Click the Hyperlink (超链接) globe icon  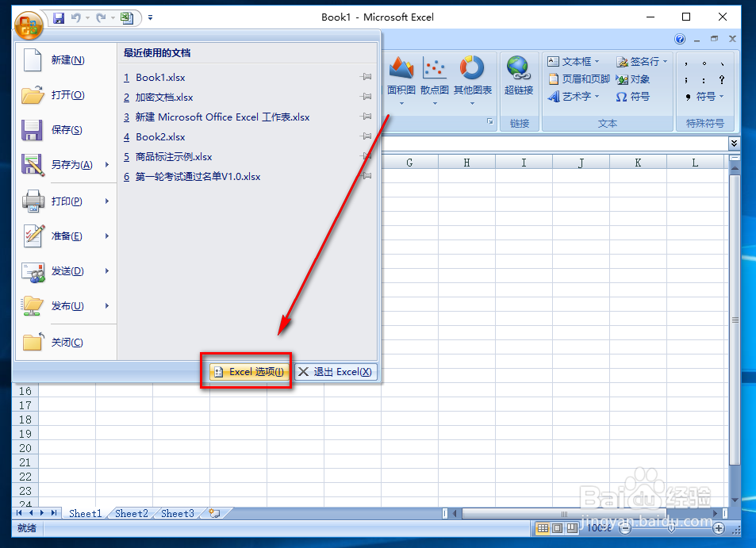[x=519, y=68]
